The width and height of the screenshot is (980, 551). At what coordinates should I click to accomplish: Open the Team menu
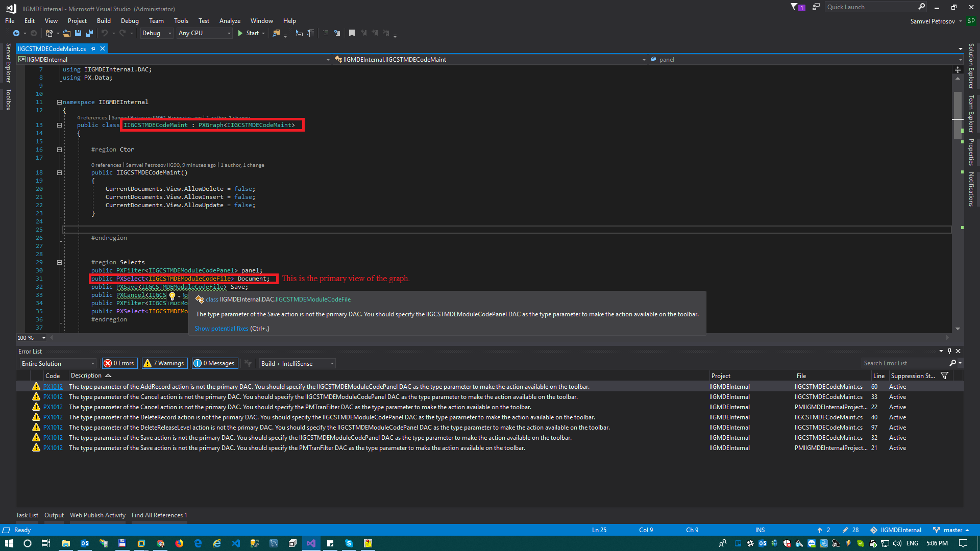click(156, 20)
